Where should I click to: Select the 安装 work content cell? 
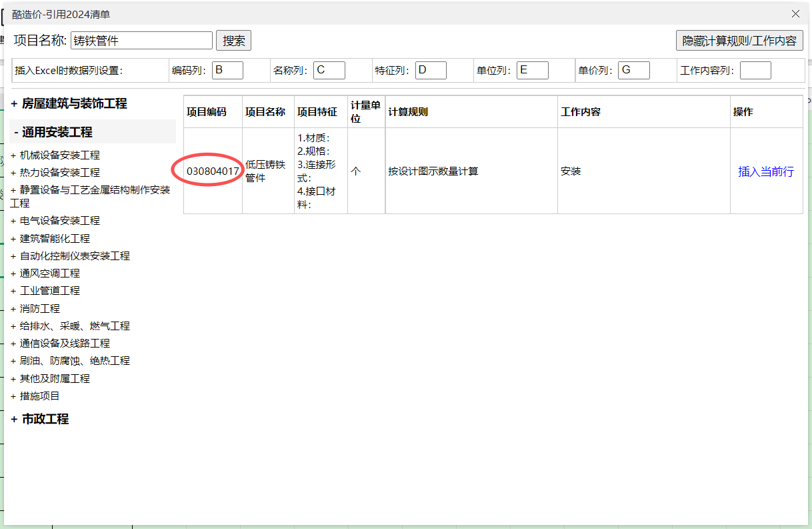tap(644, 171)
